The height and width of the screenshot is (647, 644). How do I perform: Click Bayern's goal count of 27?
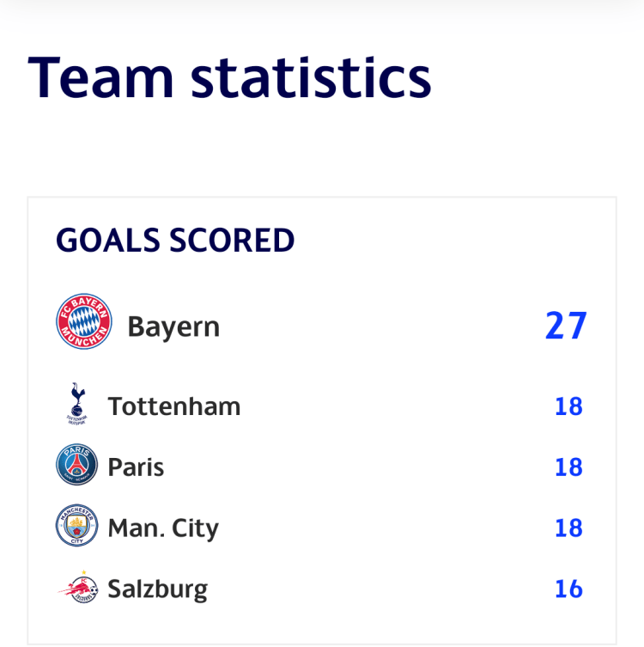tap(566, 327)
